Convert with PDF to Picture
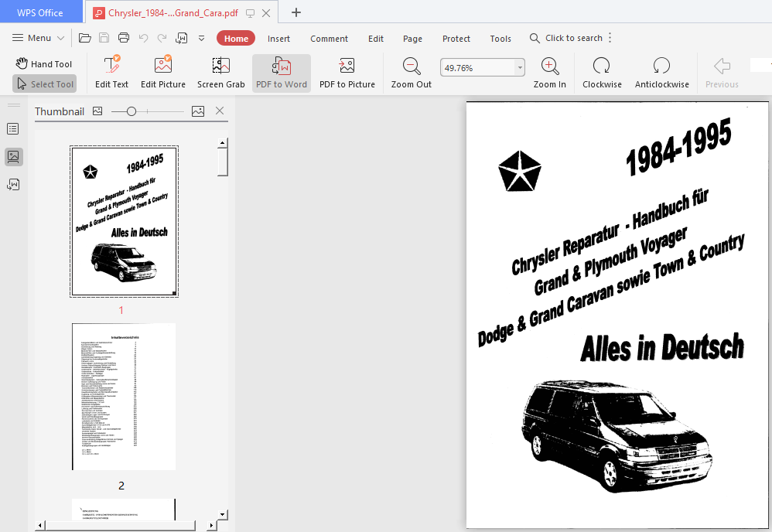Image resolution: width=772 pixels, height=532 pixels. pos(347,73)
